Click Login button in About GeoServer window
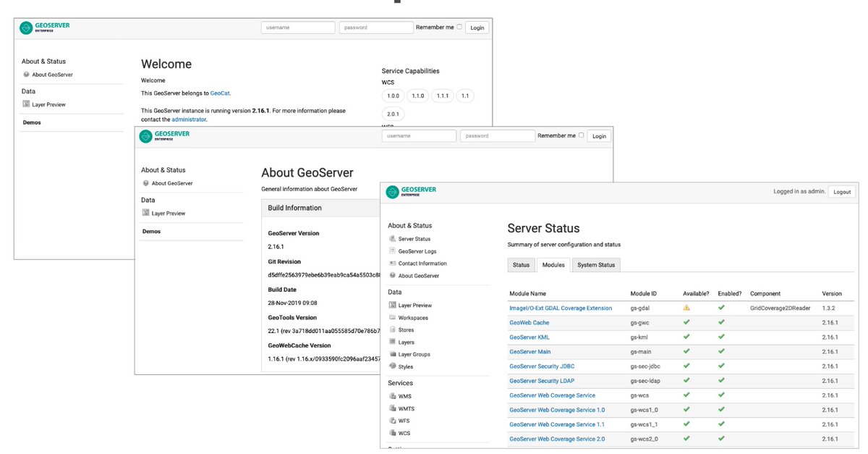Viewport: 868px width, 454px height. click(x=599, y=136)
